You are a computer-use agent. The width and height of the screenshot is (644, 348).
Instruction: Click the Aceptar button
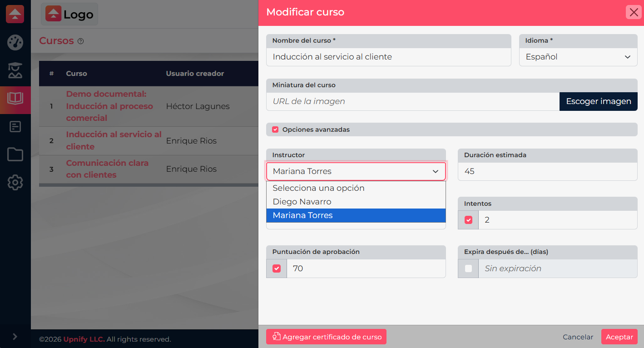point(619,337)
